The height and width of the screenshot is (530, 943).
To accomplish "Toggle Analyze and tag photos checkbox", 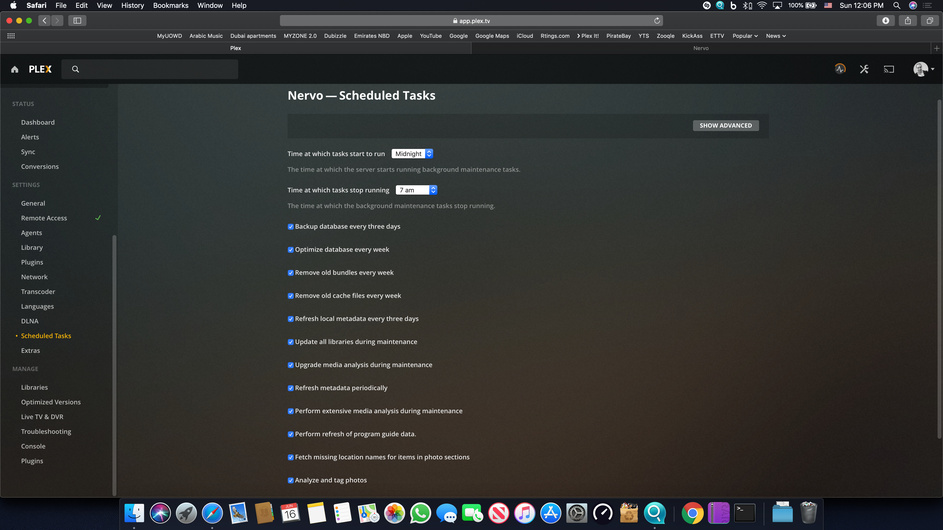I will tap(290, 481).
